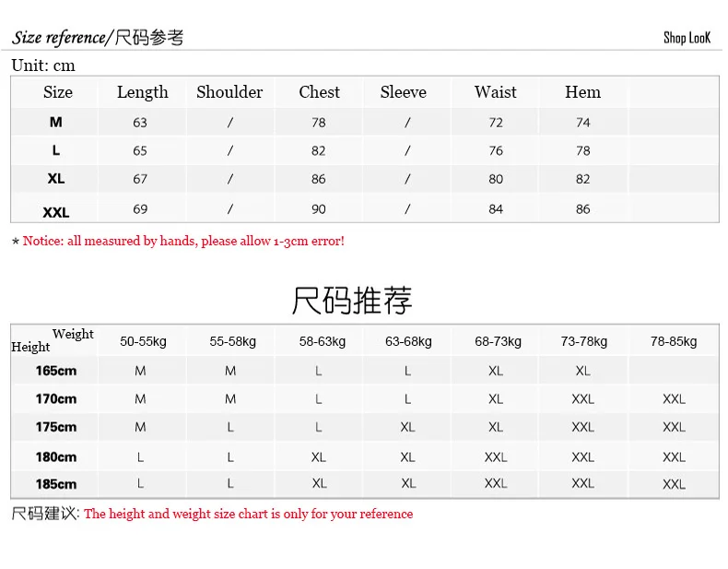
Task: Click the Length column header
Action: 143,92
